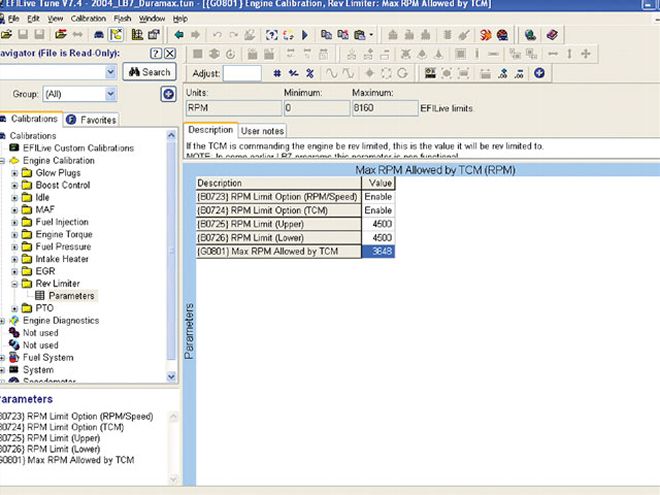This screenshot has height=495, width=660.
Task: Select the Intake Heater folder
Action: click(62, 259)
